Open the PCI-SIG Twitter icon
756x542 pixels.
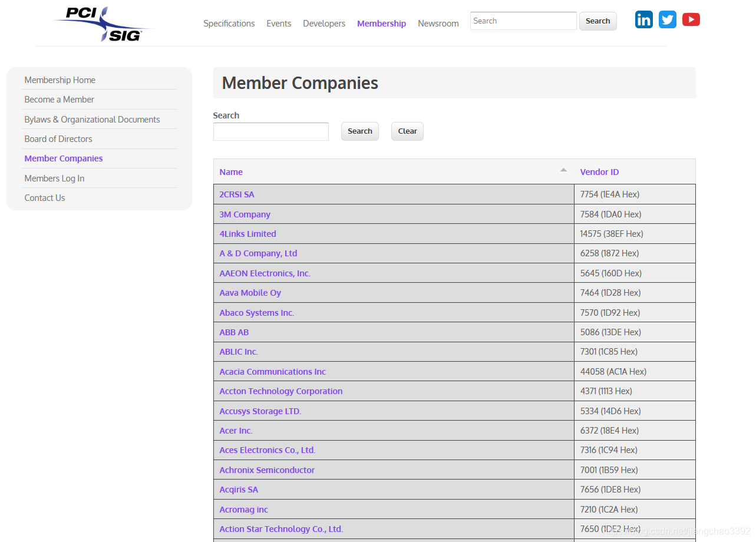coord(668,19)
